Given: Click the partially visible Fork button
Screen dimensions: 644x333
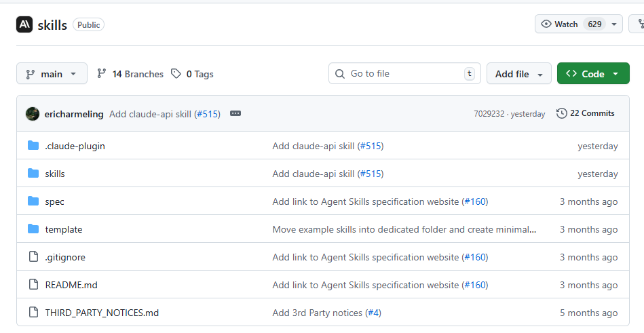Looking at the screenshot, I should [638, 24].
